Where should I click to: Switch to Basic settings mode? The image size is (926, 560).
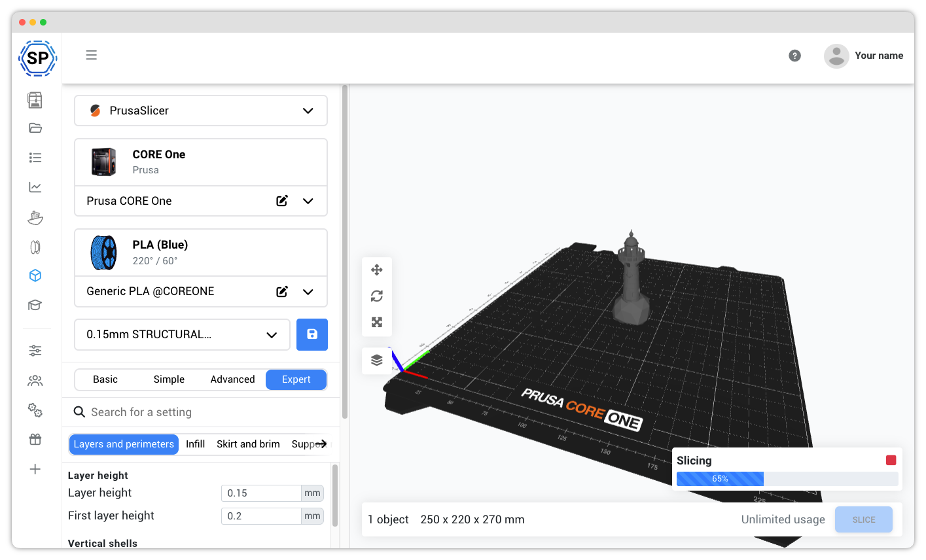click(105, 379)
